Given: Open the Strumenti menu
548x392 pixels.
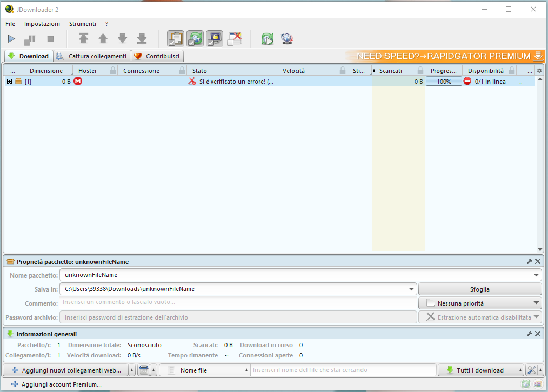Looking at the screenshot, I should (83, 24).
